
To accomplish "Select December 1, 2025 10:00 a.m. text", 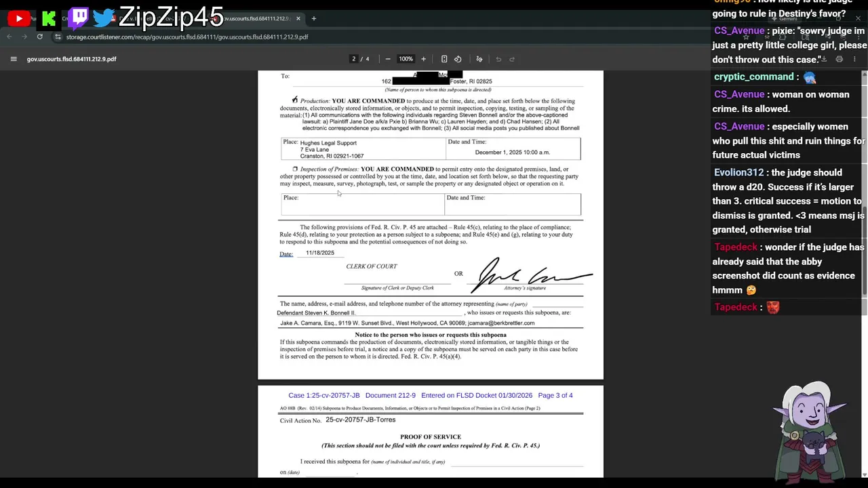I will pyautogui.click(x=513, y=152).
